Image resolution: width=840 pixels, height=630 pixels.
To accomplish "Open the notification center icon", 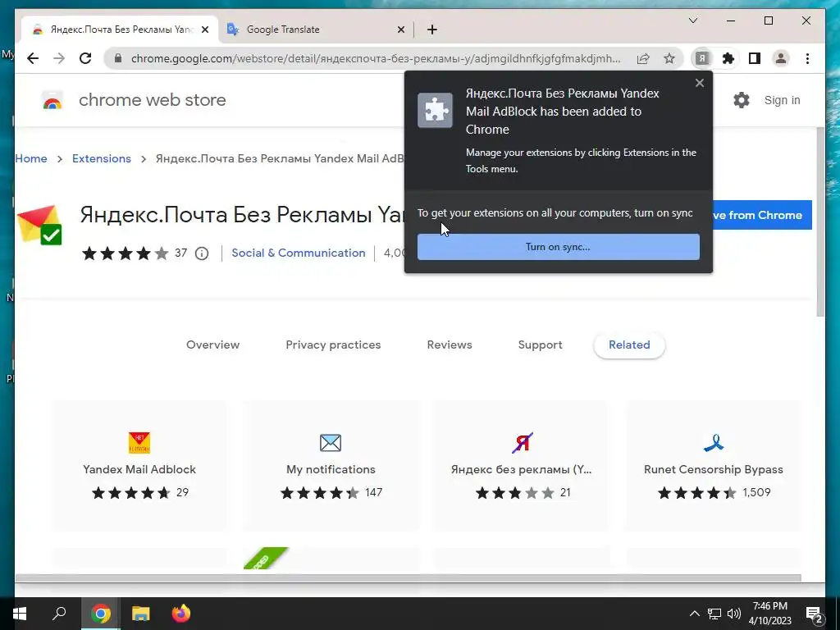I will click(x=815, y=614).
